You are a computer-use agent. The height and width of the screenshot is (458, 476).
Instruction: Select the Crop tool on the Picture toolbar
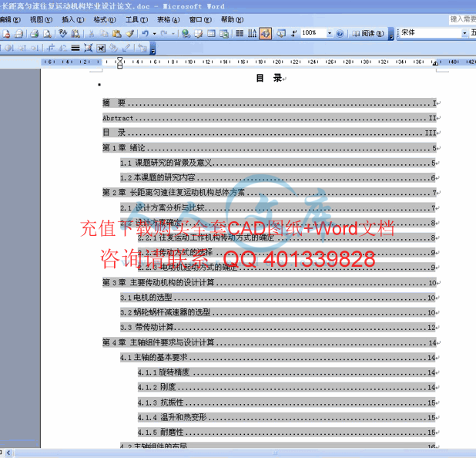(50, 48)
